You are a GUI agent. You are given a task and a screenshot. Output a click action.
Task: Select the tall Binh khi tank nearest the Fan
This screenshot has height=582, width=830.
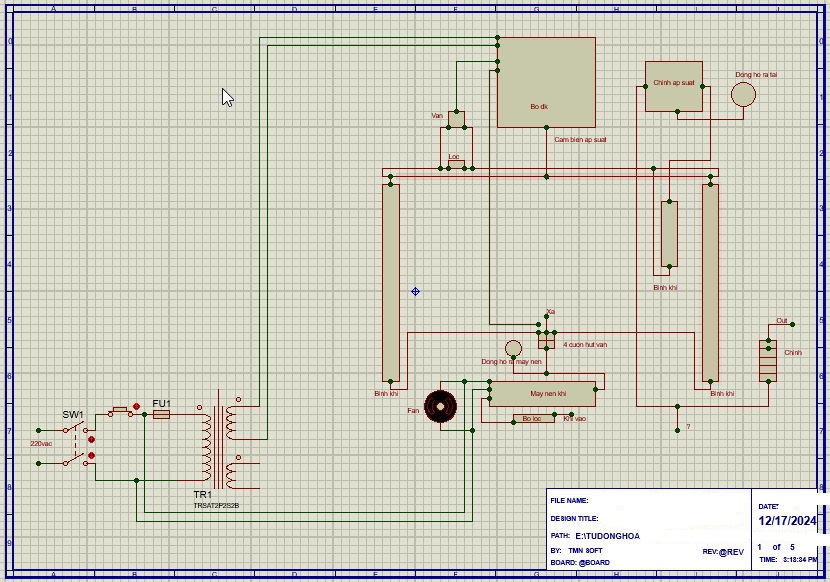tap(391, 283)
